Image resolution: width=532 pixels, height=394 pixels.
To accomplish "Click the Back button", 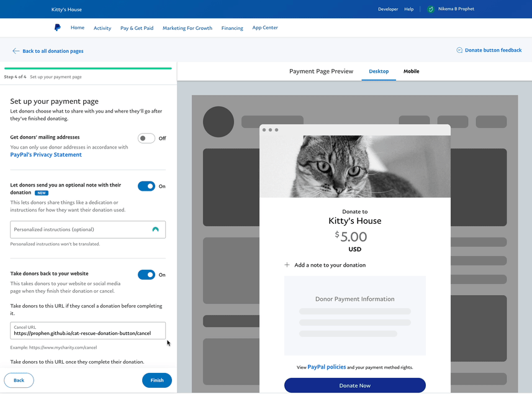I will tap(19, 380).
